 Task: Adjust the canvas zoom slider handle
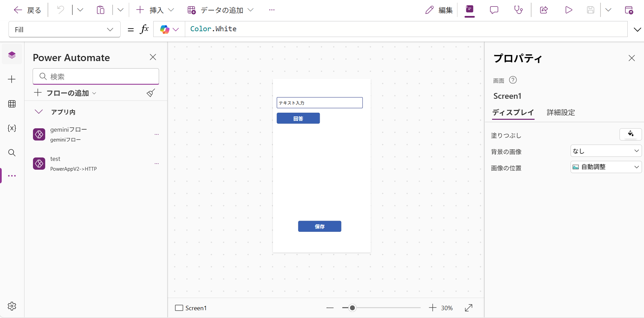[x=352, y=308]
